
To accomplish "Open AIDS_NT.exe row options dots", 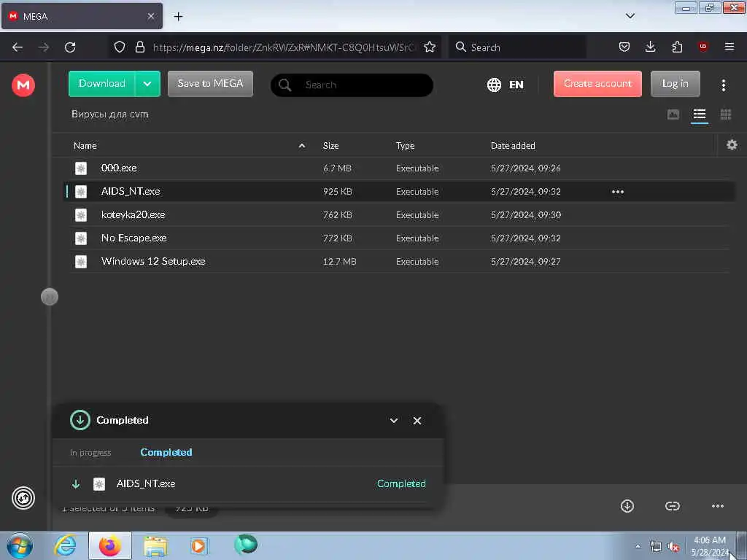I will (x=618, y=192).
